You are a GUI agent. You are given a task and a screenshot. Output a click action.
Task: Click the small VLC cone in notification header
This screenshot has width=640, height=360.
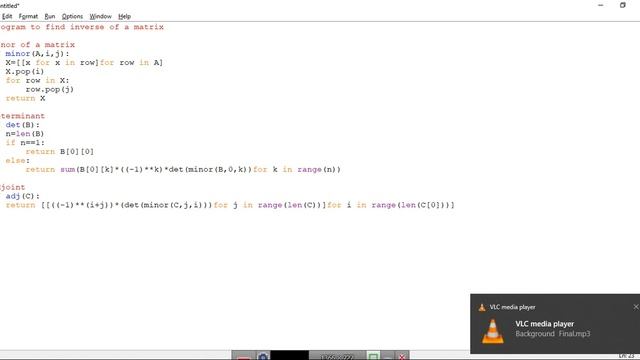tap(482, 307)
